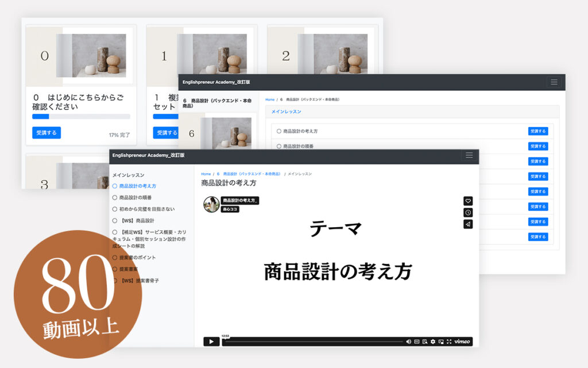The width and height of the screenshot is (588, 368).
Task: Click 6 商品設計 heading in middle sidebar
Action: pyautogui.click(x=217, y=103)
